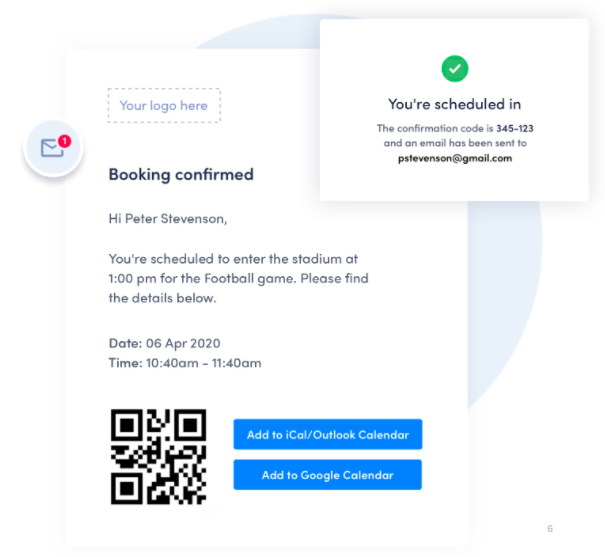Click the QR code image

[x=159, y=457]
